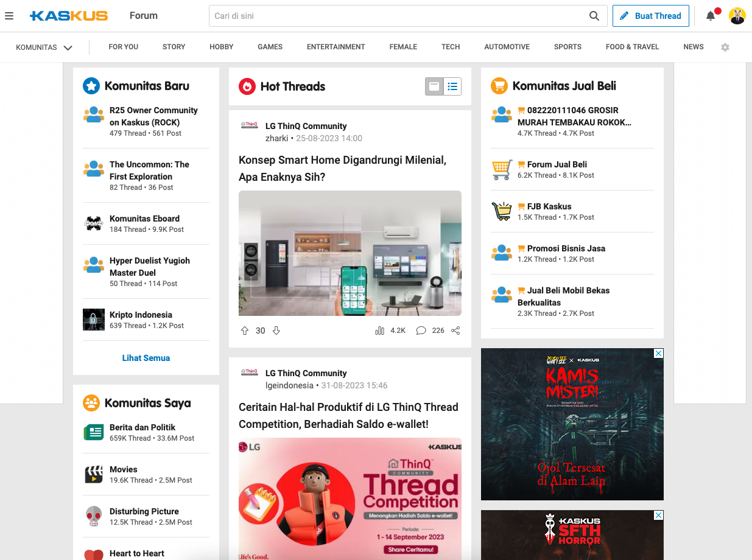Viewport: 752px width, 560px height.
Task: Open the hamburger menu
Action: tap(9, 16)
